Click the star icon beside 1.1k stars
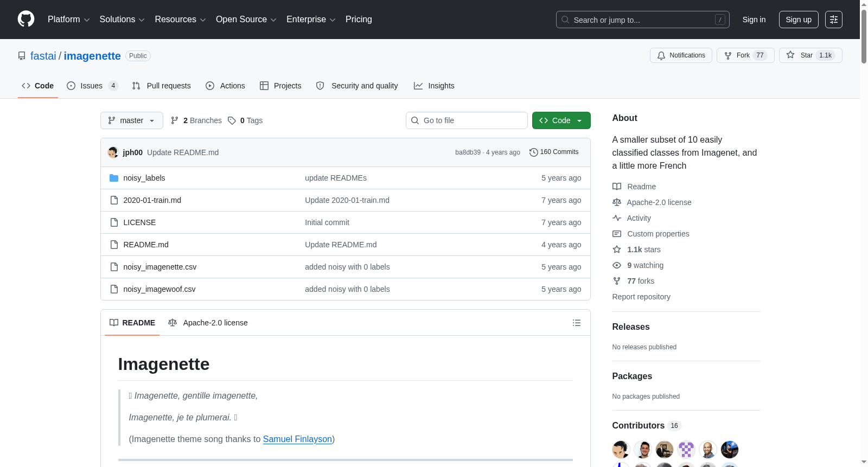The width and height of the screenshot is (868, 467). (617, 250)
